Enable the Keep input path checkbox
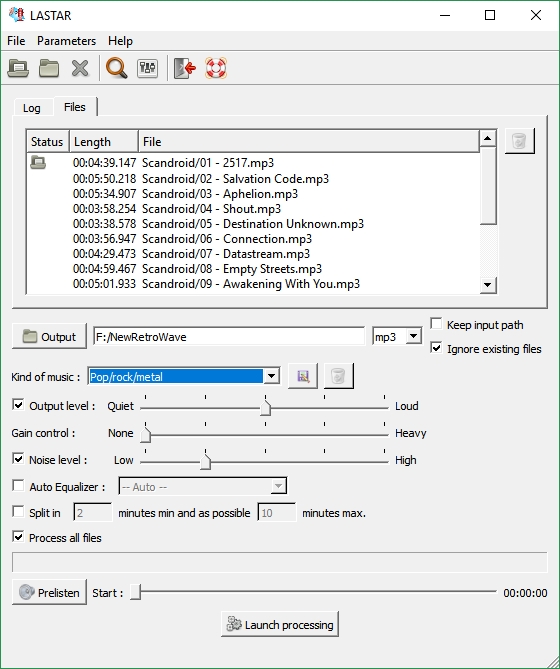560x669 pixels. pos(436,323)
